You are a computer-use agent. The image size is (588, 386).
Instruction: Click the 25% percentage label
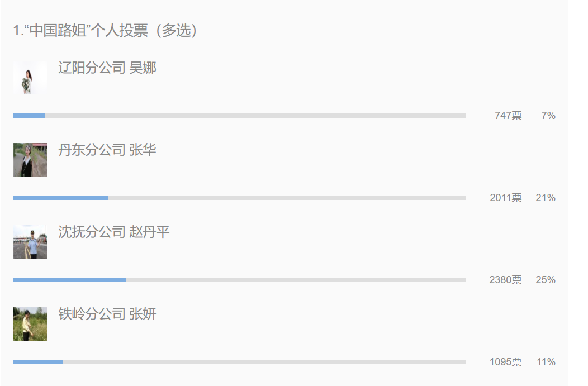tap(546, 280)
